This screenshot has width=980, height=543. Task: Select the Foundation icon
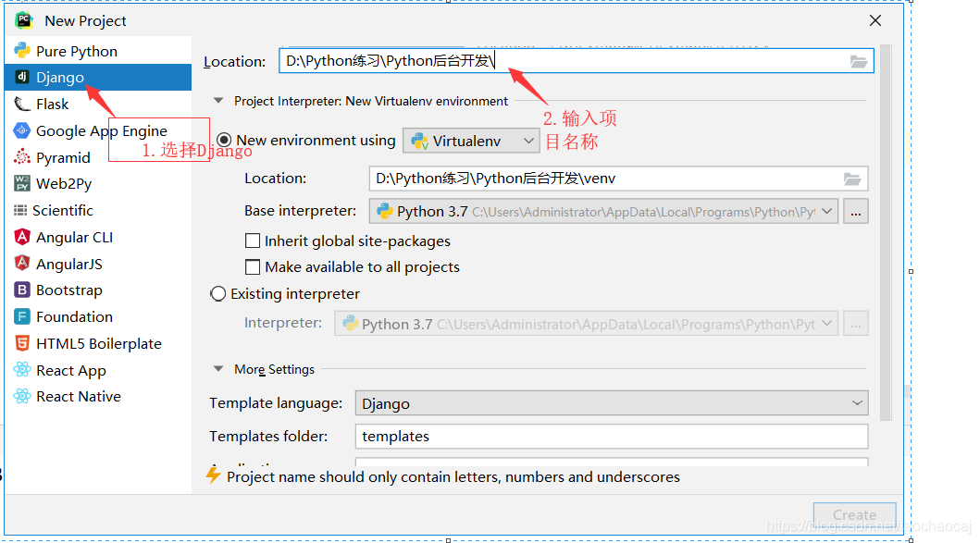[22, 316]
